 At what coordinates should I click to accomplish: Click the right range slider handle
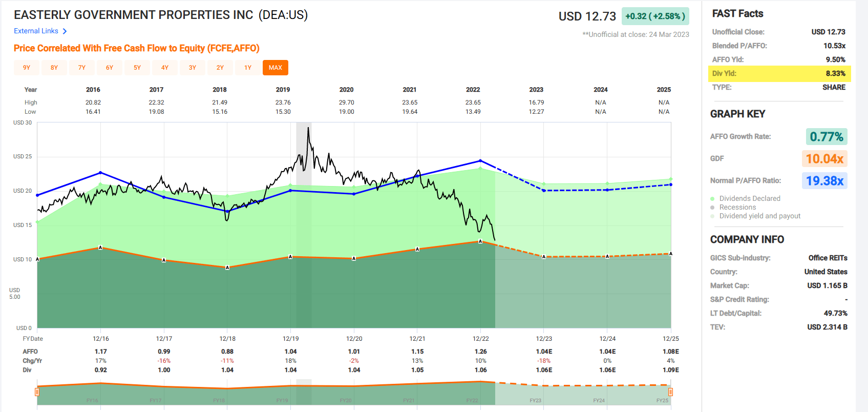pyautogui.click(x=670, y=392)
